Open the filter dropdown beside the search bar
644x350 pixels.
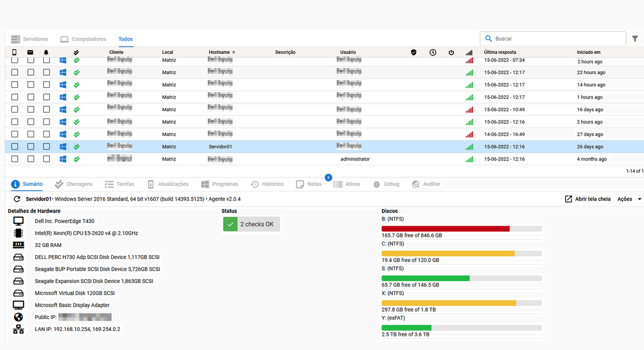(635, 38)
